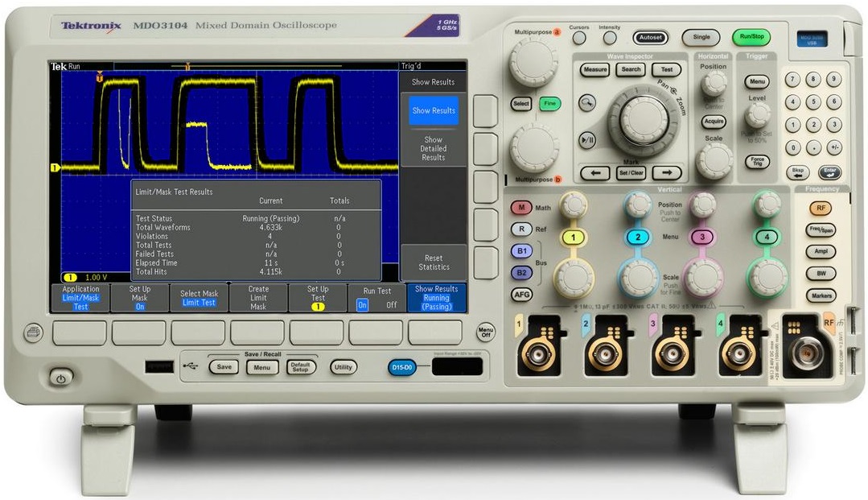This screenshot has height=500, width=868.
Task: Toggle Run Test On/Off option
Action: click(x=376, y=298)
